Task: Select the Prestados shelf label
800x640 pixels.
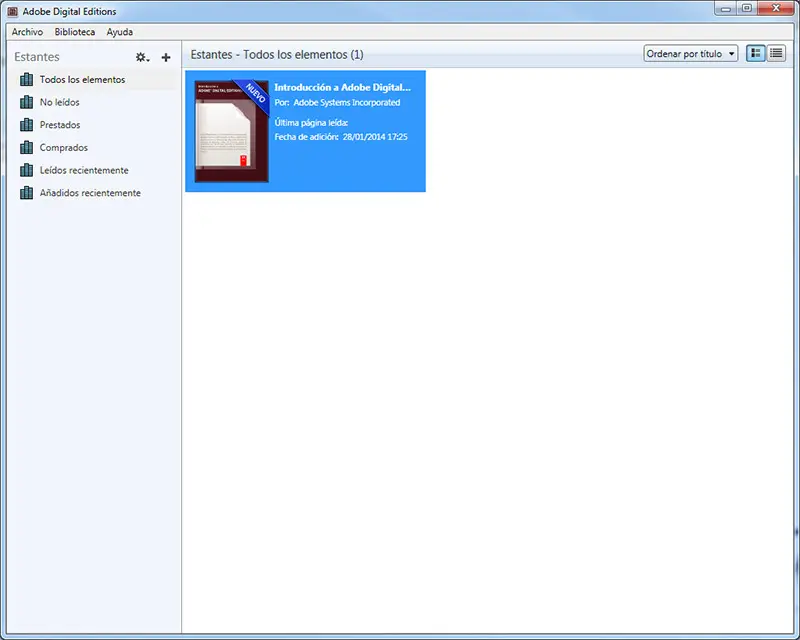Action: click(x=60, y=125)
